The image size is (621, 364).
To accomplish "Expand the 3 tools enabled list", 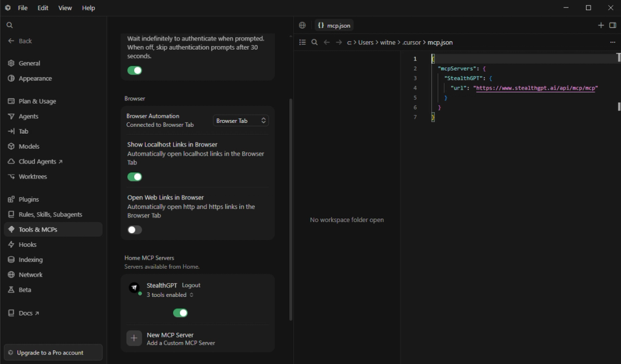I will [x=170, y=295].
